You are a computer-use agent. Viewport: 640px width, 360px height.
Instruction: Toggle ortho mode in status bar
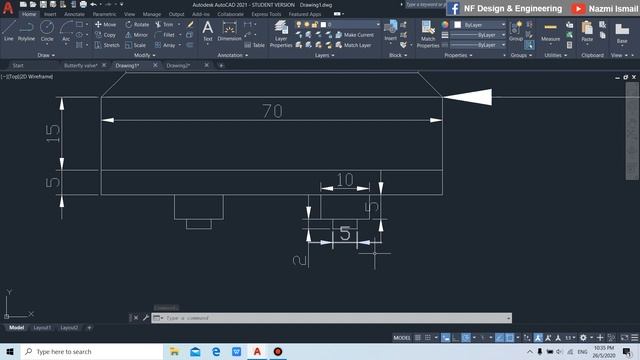(456, 338)
